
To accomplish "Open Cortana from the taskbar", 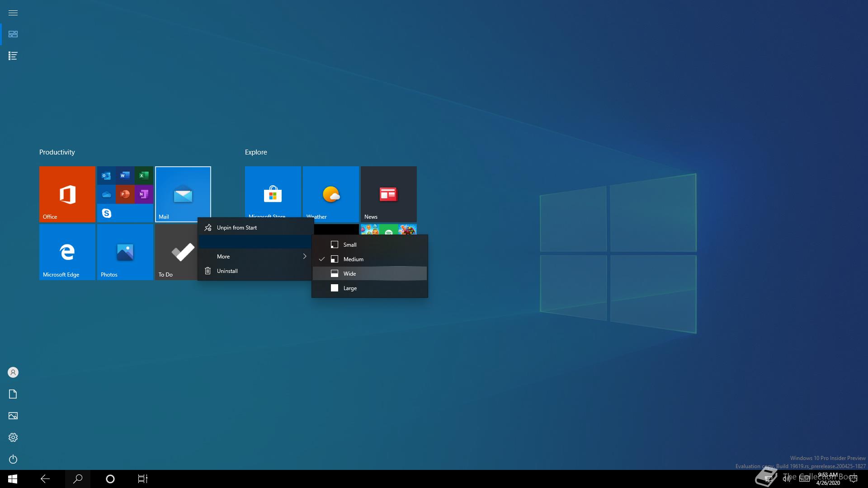I will coord(110,479).
